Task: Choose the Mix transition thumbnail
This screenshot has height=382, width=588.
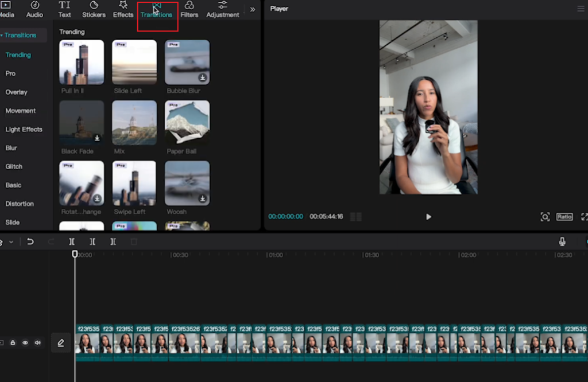Action: pyautogui.click(x=134, y=123)
